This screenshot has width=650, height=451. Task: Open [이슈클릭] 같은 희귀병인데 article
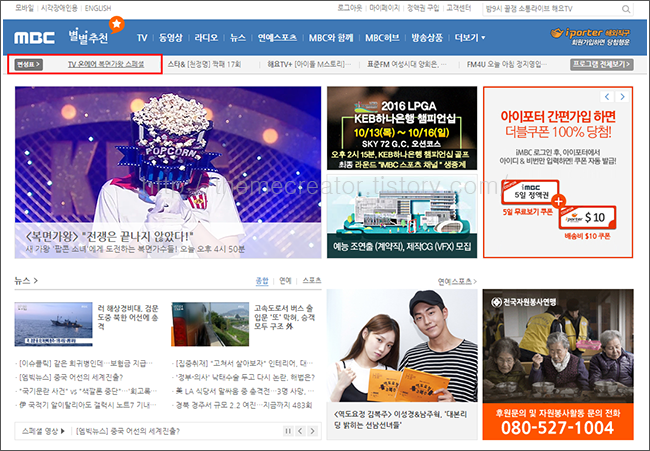tap(85, 364)
